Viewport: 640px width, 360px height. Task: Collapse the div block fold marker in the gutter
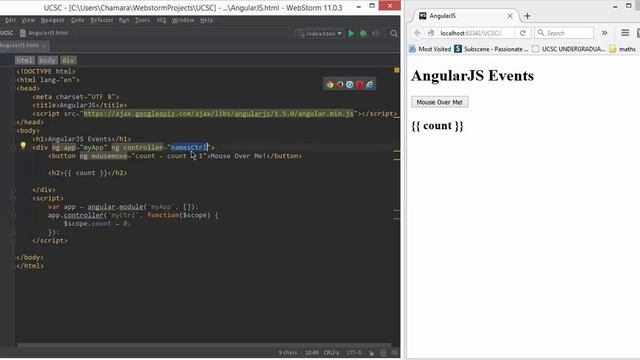click(x=13, y=147)
